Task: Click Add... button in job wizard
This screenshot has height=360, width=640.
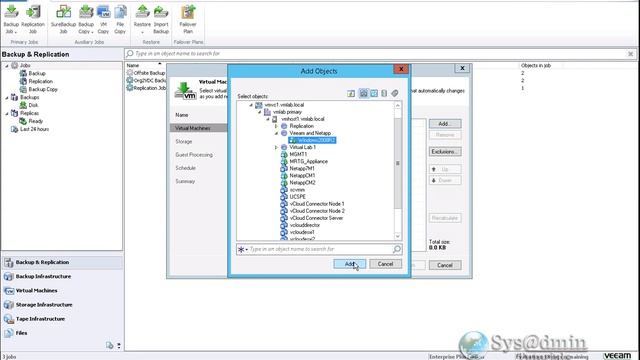Action: click(x=445, y=124)
